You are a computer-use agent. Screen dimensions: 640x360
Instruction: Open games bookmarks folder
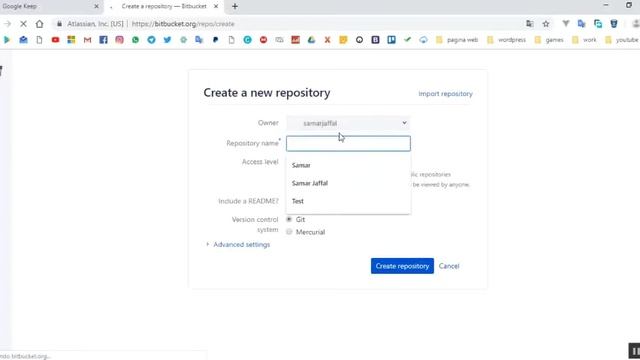pyautogui.click(x=549, y=40)
